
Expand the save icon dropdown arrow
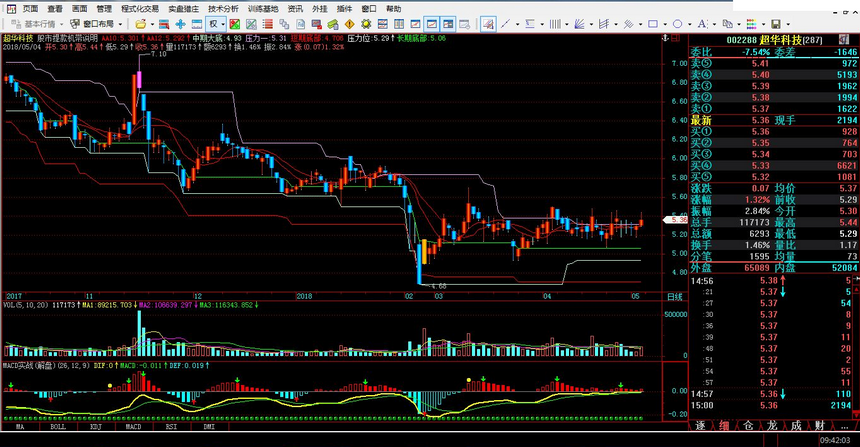point(788,24)
